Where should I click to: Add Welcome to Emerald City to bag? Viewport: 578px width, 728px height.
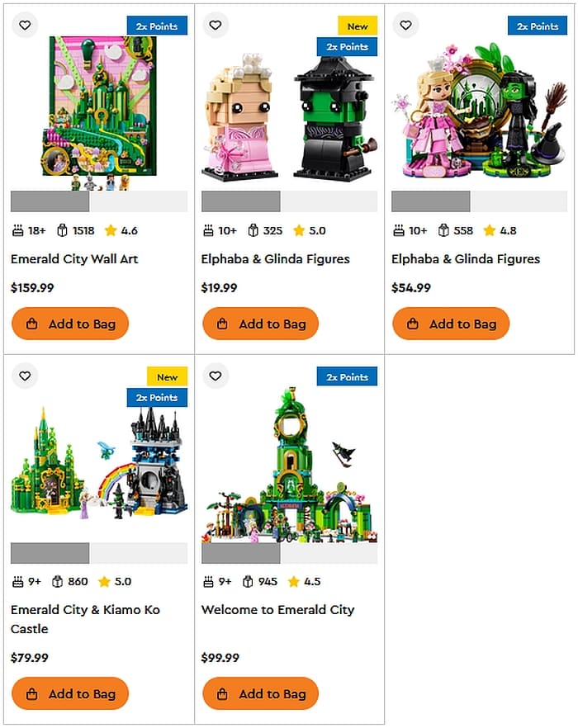pos(261,693)
